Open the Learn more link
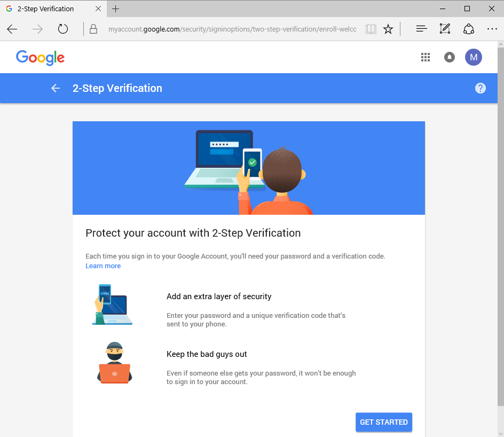Viewport: 504px width, 437px height. tap(103, 266)
